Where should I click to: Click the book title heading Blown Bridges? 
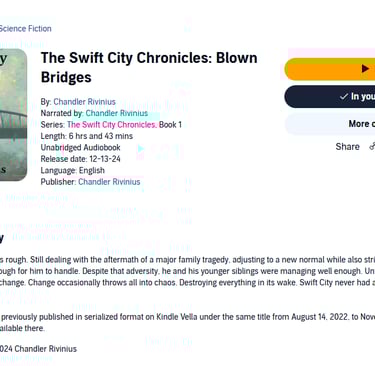(149, 68)
